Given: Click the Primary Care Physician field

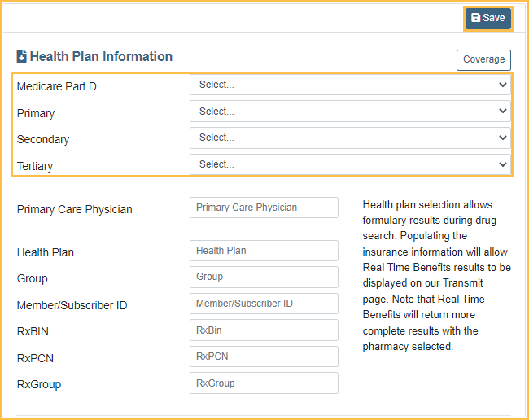Looking at the screenshot, I should 264,208.
